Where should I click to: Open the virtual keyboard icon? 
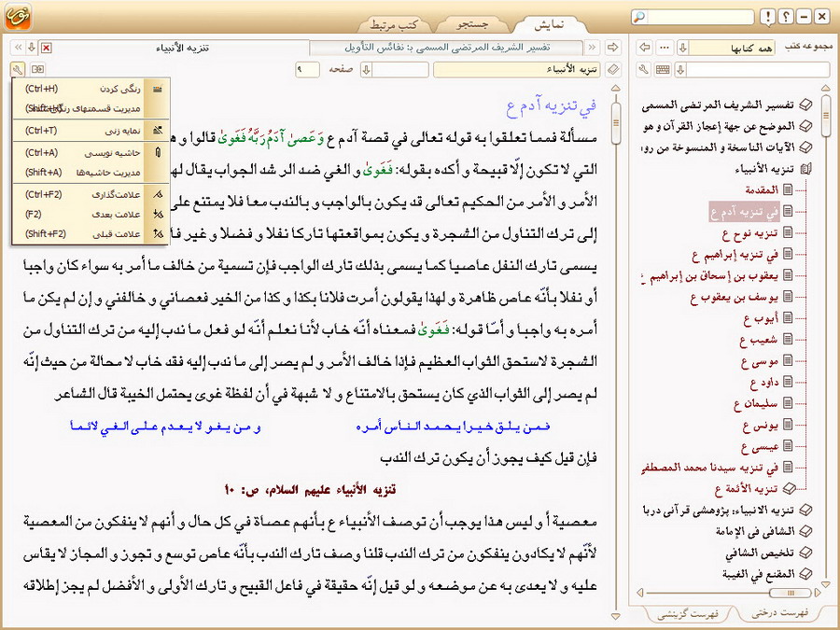[663, 70]
